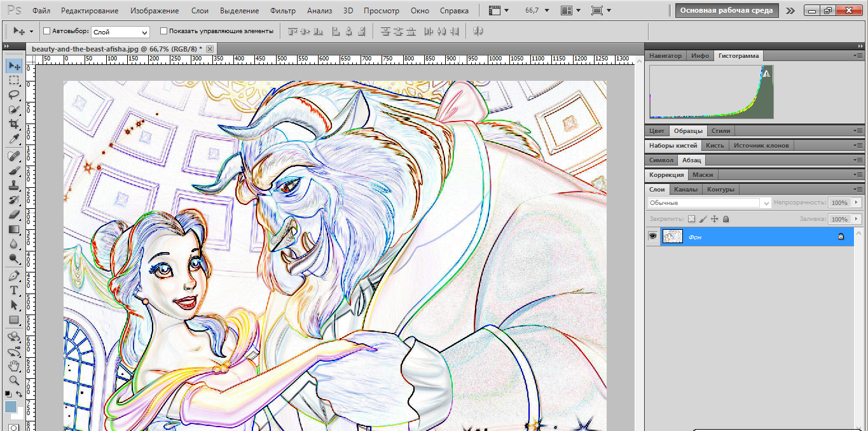Open the Screen Mode dropdown
Viewport: 868px width, 431px height.
point(601,11)
